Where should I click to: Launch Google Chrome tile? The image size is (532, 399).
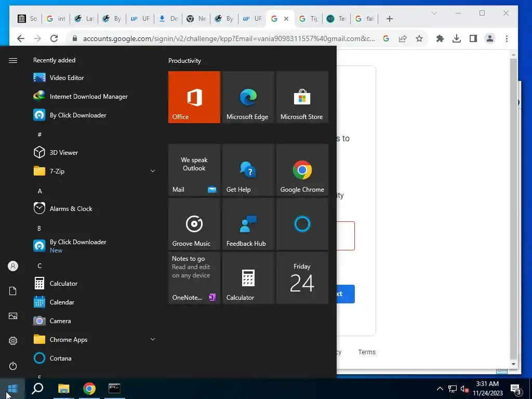[302, 170]
